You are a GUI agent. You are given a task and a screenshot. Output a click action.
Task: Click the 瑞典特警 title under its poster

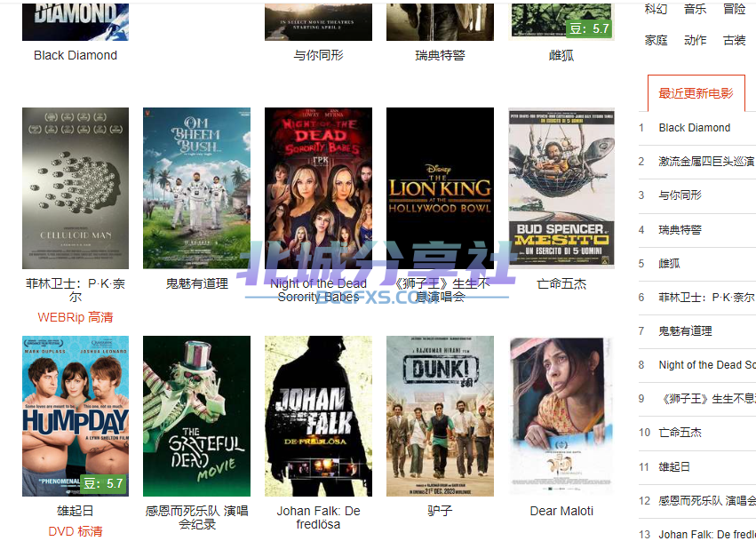tap(441, 55)
